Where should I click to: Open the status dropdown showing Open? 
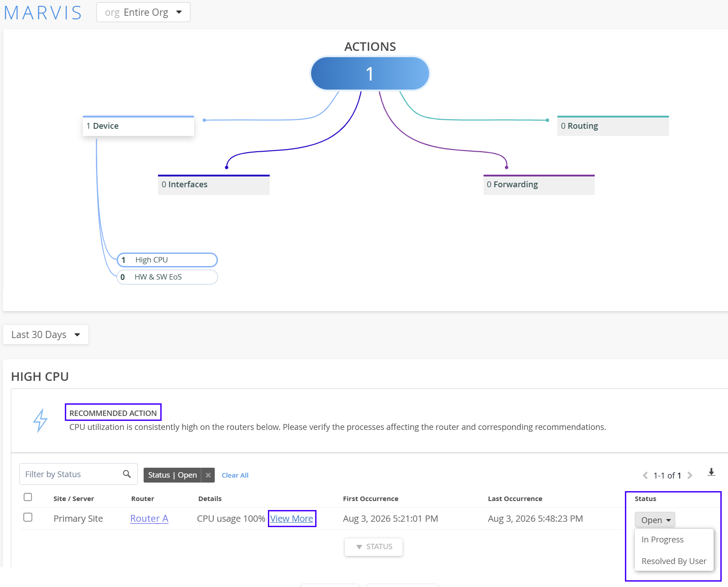(x=655, y=520)
